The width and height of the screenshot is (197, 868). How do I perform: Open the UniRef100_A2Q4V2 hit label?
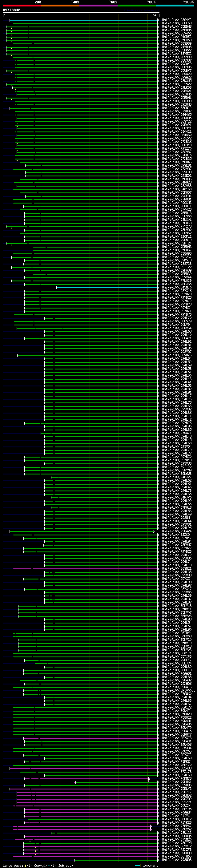pos(177,20)
